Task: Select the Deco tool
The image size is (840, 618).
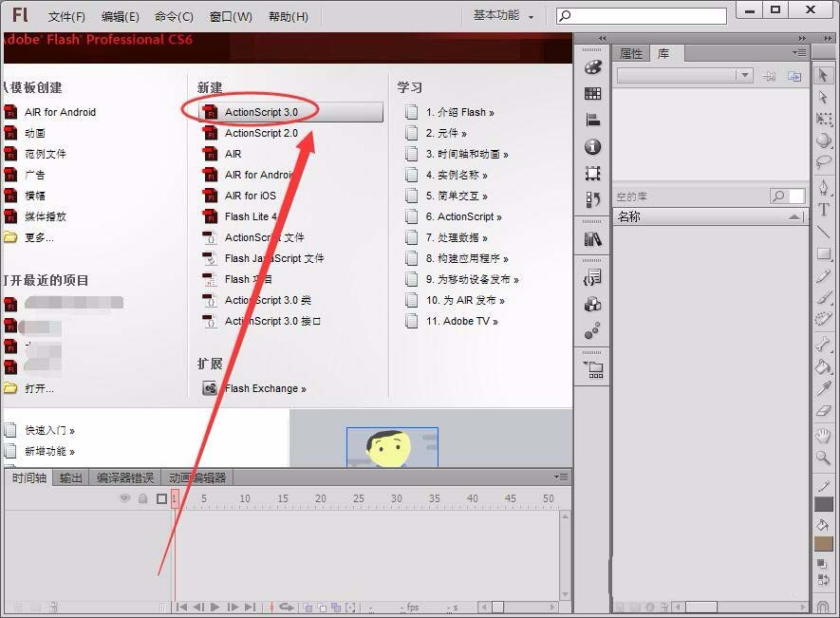Action: click(824, 319)
